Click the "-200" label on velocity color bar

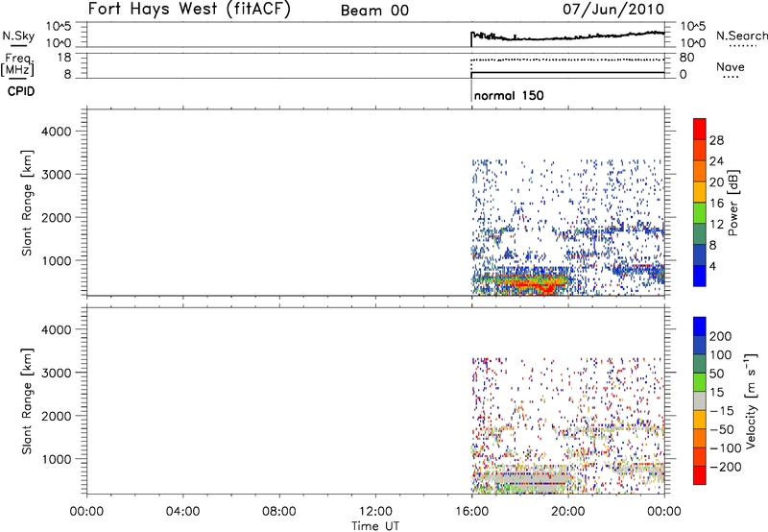pos(726,467)
